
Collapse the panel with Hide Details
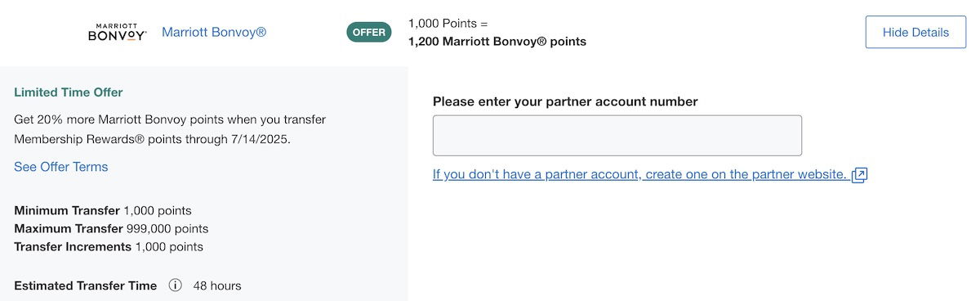(x=915, y=33)
